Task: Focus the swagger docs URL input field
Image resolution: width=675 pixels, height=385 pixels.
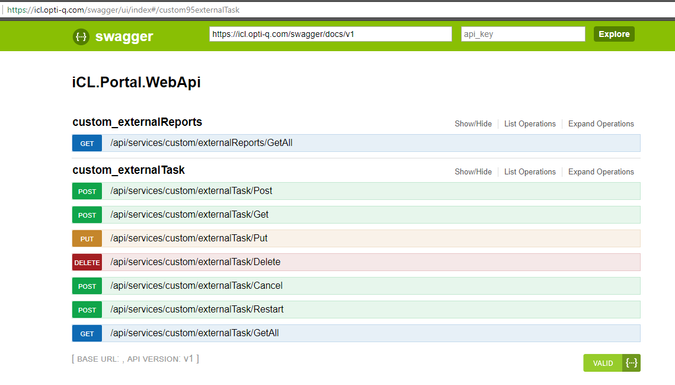Action: (x=331, y=34)
